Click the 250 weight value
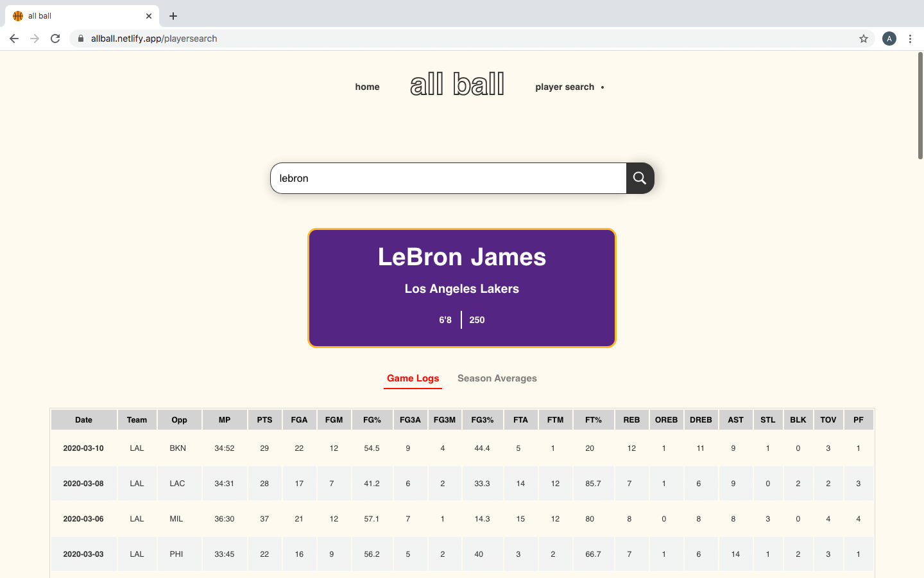This screenshot has width=924, height=578. click(477, 320)
